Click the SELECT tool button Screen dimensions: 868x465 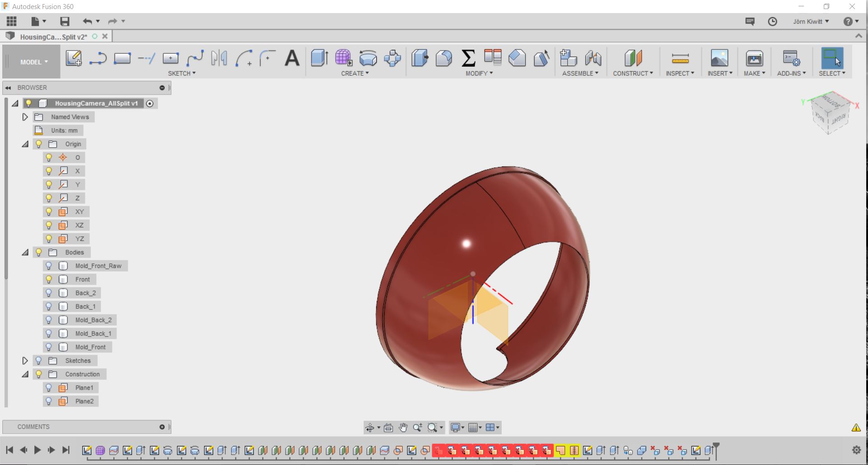832,58
